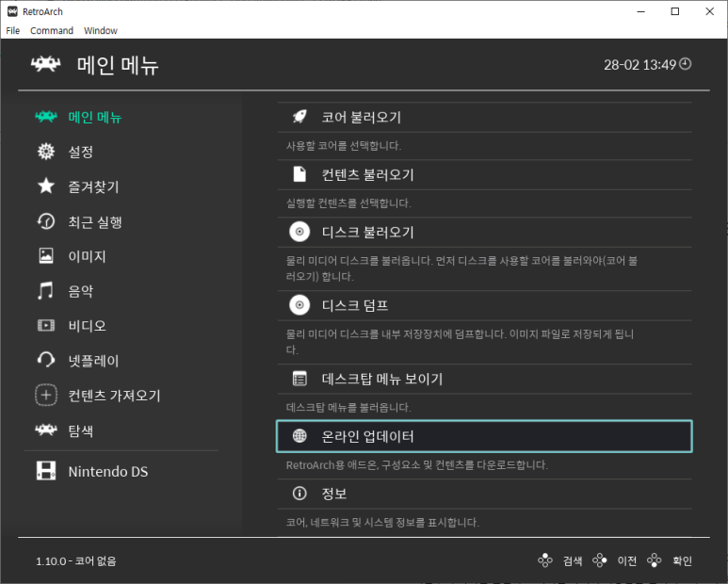Click the file icon for 컨텐츠 불러오기
Screen dimensions: 728x584
(x=299, y=174)
